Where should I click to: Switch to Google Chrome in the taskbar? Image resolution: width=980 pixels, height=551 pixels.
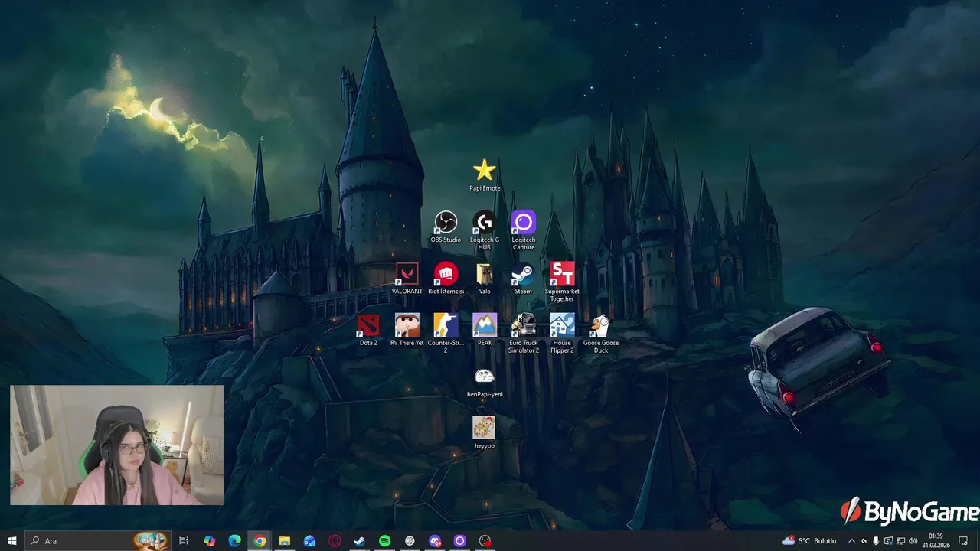pos(260,541)
